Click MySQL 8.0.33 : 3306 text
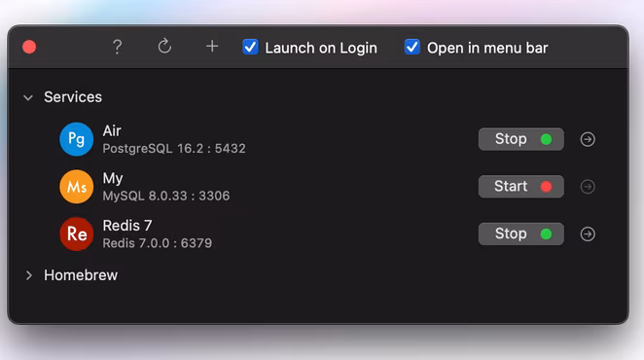The height and width of the screenshot is (360, 644). tap(166, 196)
